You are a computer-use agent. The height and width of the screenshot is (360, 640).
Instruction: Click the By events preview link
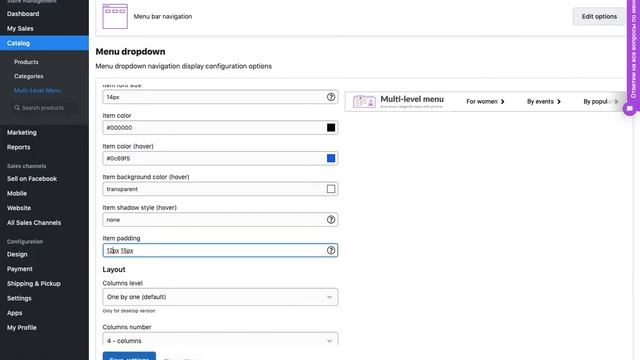click(x=540, y=102)
